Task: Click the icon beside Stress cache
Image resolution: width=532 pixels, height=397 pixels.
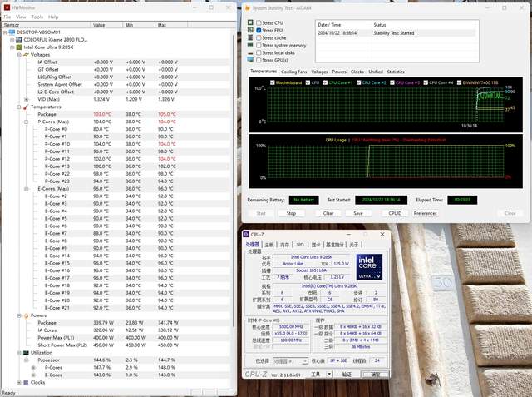Action: pos(250,37)
